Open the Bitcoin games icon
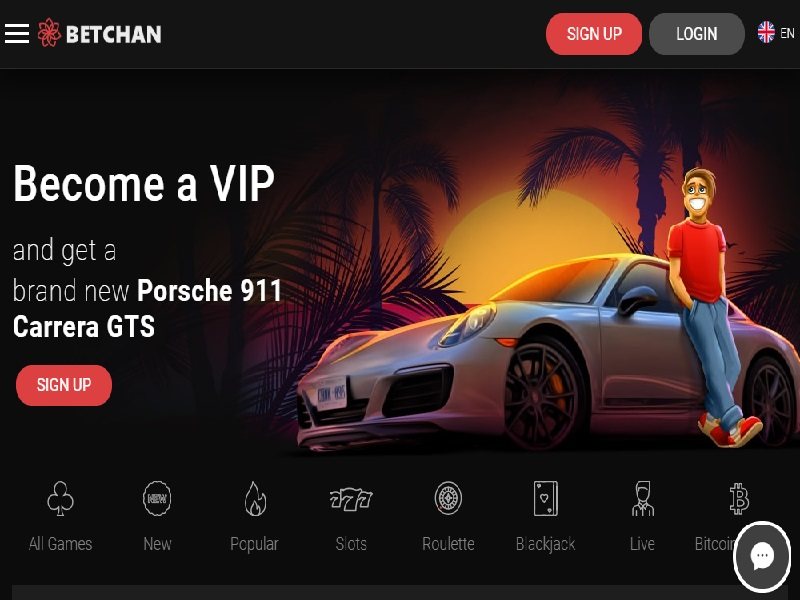Image resolution: width=800 pixels, height=600 pixels. pyautogui.click(x=739, y=498)
